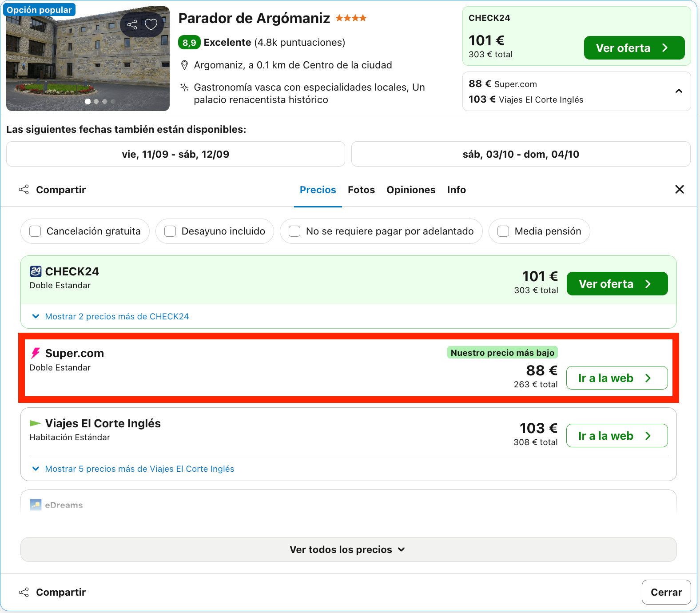700x613 pixels.
Task: Check No se requiere pagar por adelantado
Action: (x=294, y=231)
